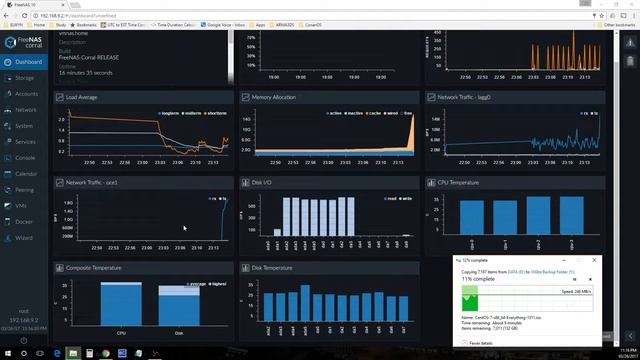This screenshot has height=360, width=640.
Task: Open the Home bookmark folder
Action: tap(36, 25)
